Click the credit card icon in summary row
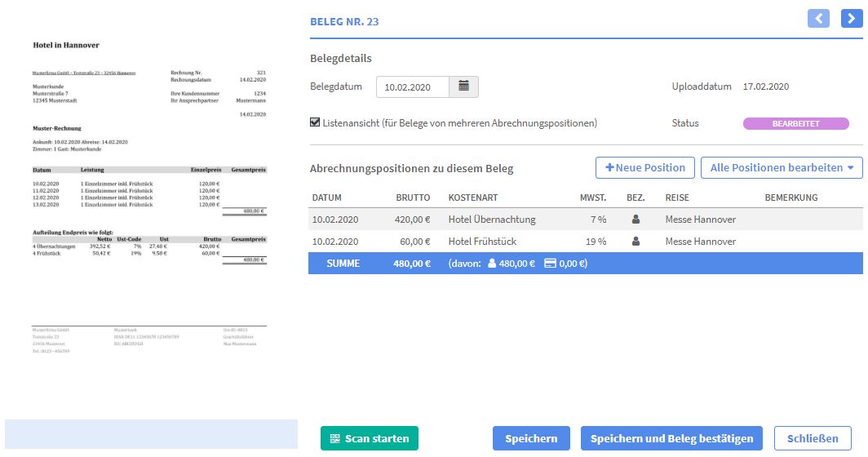 click(550, 264)
